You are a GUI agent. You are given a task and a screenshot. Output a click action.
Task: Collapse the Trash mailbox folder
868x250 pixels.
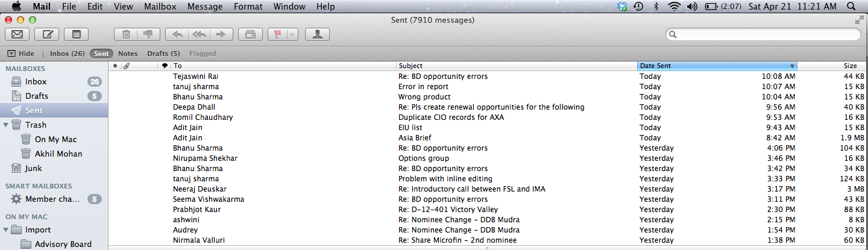point(6,125)
